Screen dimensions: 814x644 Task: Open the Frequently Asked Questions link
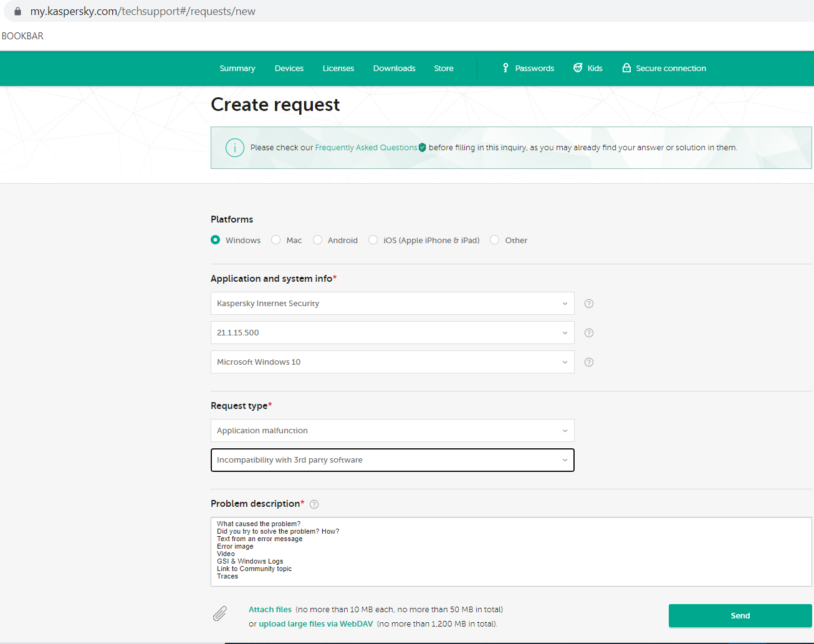click(x=366, y=148)
